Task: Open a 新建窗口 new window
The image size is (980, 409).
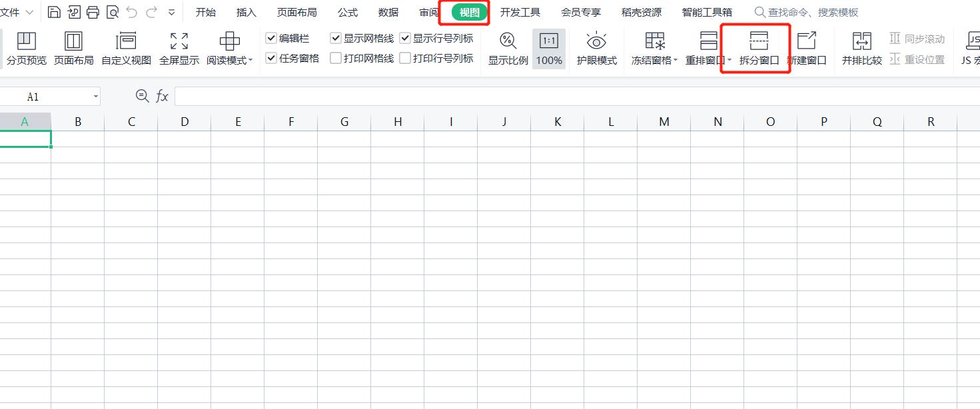Action: pos(808,48)
